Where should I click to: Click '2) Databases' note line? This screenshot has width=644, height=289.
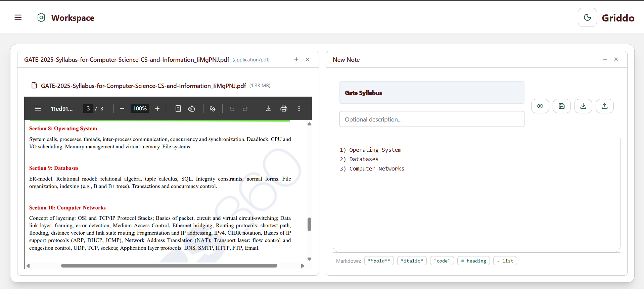(359, 159)
